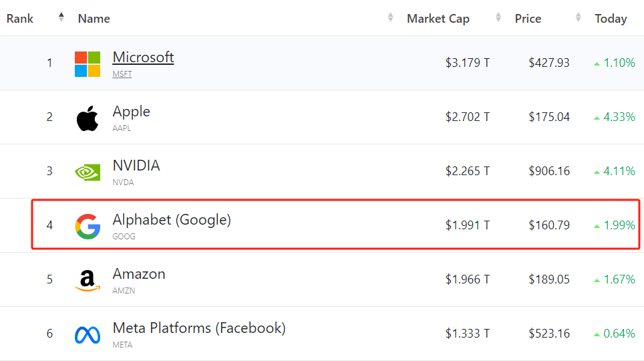Screen dimensions: 644x361
Task: Click the GOOG ticker symbol
Action: click(124, 237)
